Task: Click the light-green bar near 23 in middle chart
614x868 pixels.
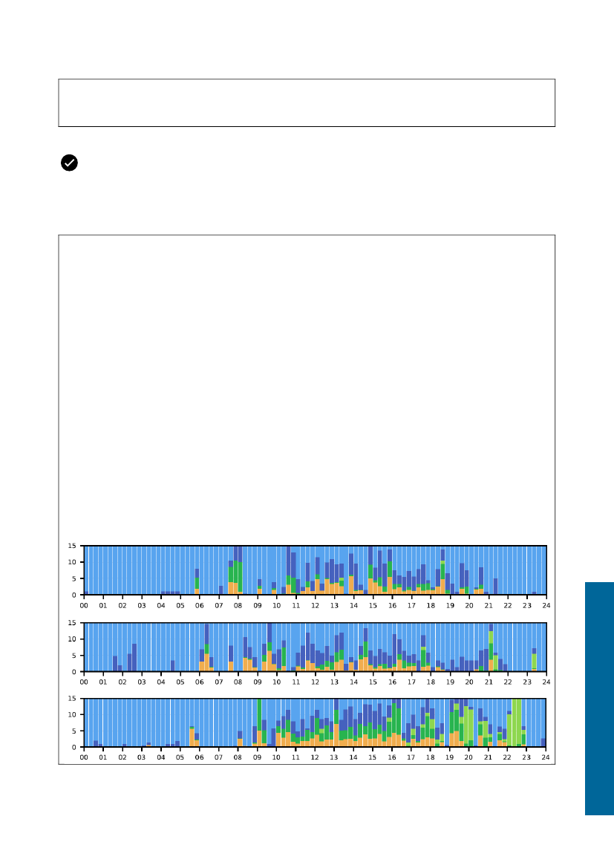Action: point(534,661)
